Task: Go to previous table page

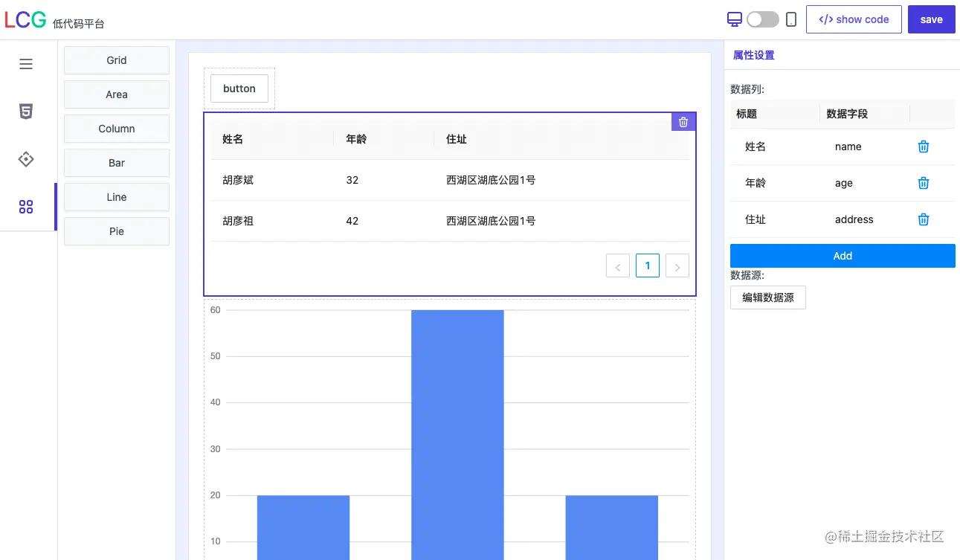Action: coord(618,266)
